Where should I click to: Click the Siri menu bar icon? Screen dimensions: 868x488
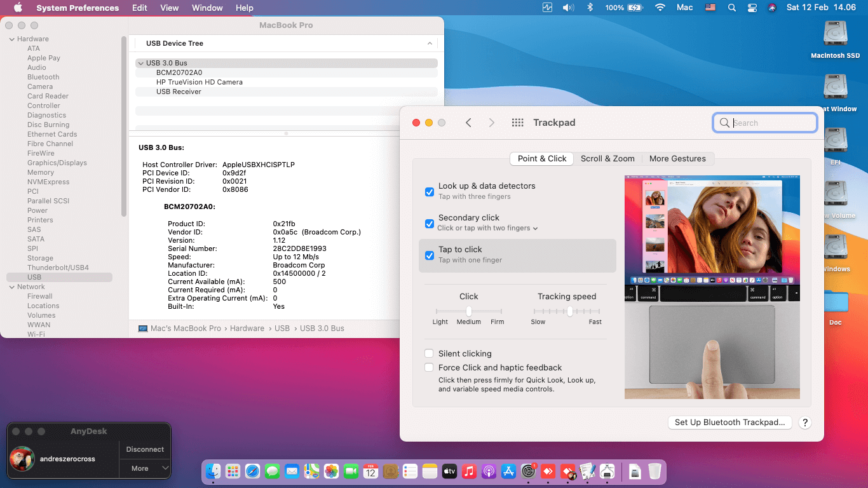pyautogui.click(x=772, y=8)
